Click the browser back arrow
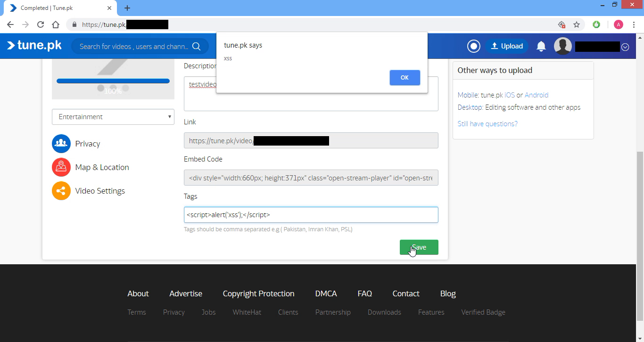The width and height of the screenshot is (644, 342). pos(10,24)
